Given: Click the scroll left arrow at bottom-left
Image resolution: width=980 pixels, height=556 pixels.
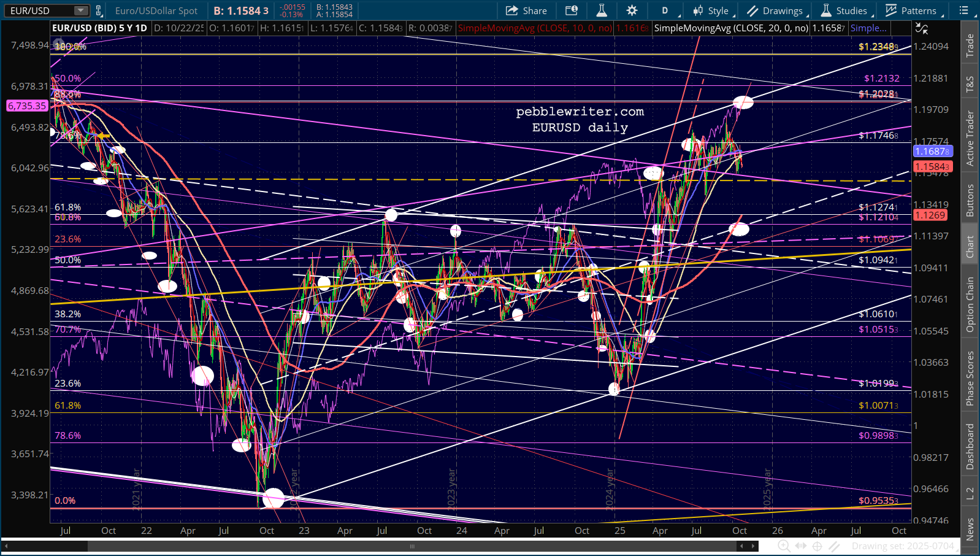Looking at the screenshot, I should (x=7, y=546).
